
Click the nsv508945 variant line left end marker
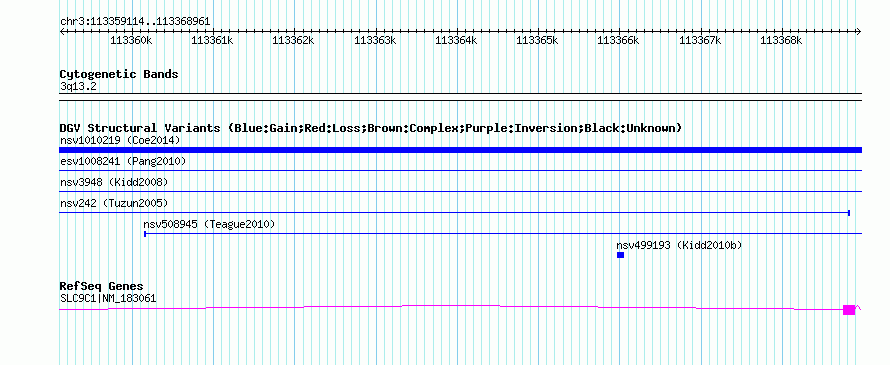point(145,233)
